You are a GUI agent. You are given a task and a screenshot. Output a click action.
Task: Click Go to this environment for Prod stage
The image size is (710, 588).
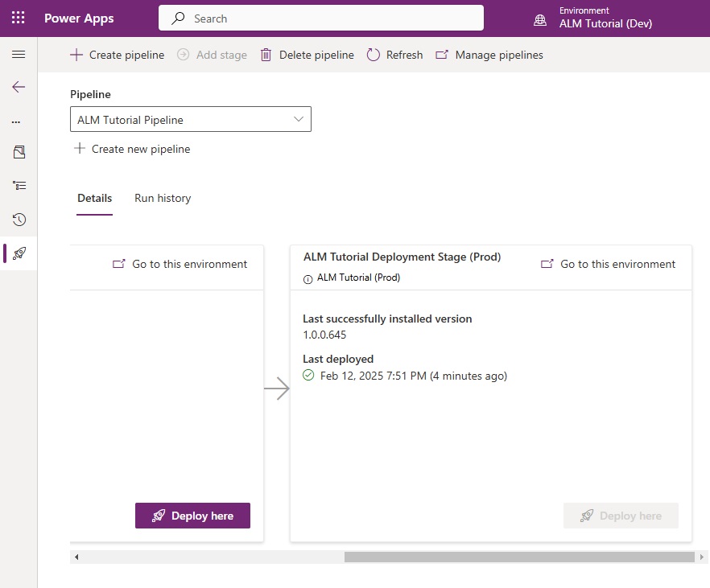coord(608,264)
